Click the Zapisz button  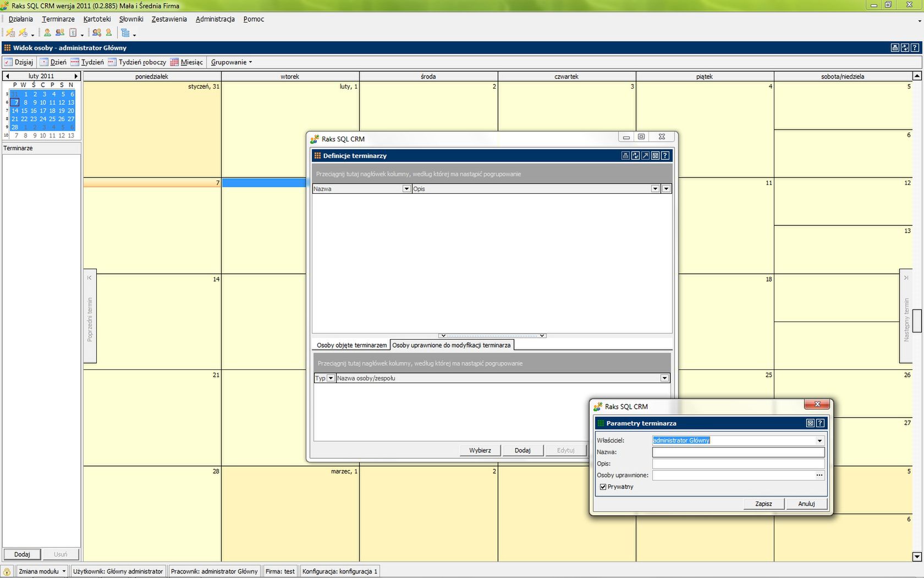763,504
